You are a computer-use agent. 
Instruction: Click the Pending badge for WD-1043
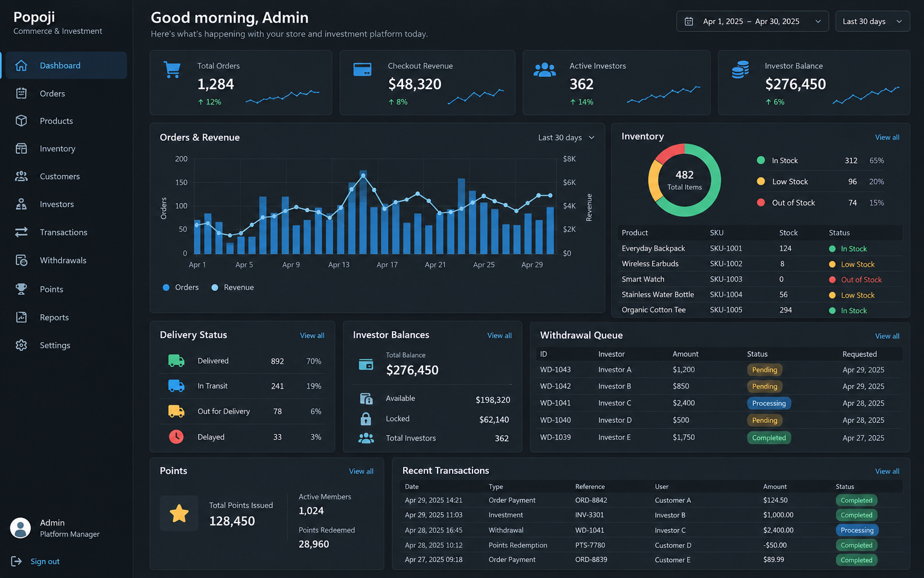tap(764, 370)
